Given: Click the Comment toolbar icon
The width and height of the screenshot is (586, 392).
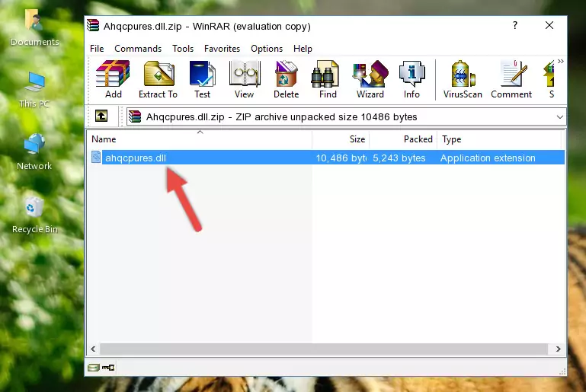Looking at the screenshot, I should click(x=511, y=79).
